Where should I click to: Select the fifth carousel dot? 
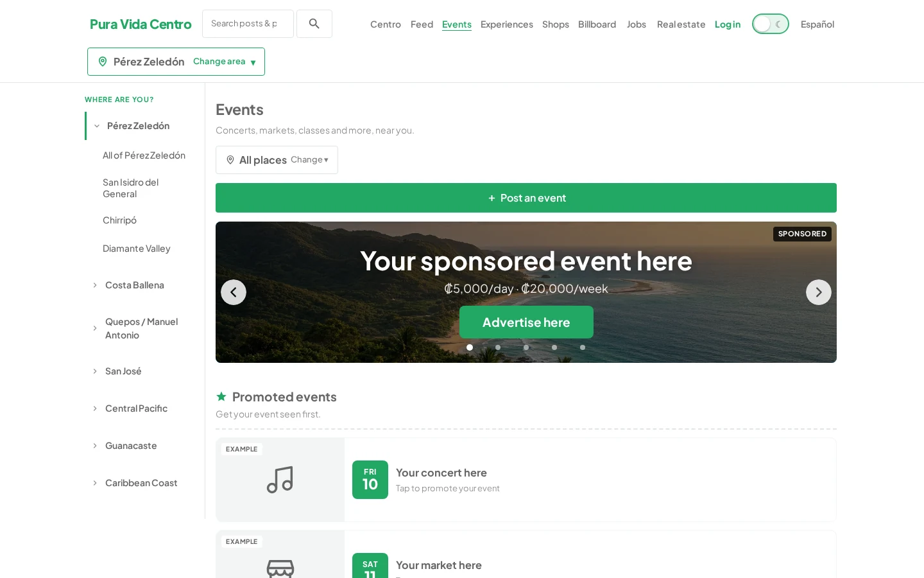[583, 347]
